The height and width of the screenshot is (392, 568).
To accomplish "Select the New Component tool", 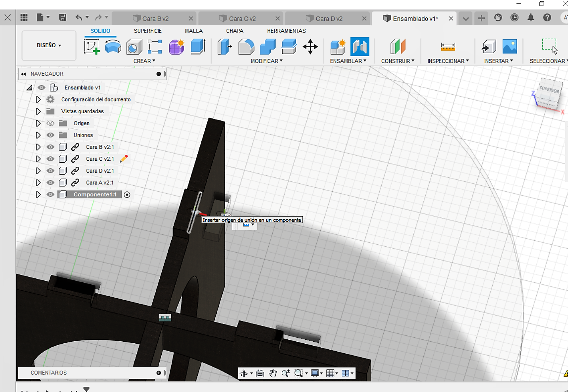I will click(338, 47).
